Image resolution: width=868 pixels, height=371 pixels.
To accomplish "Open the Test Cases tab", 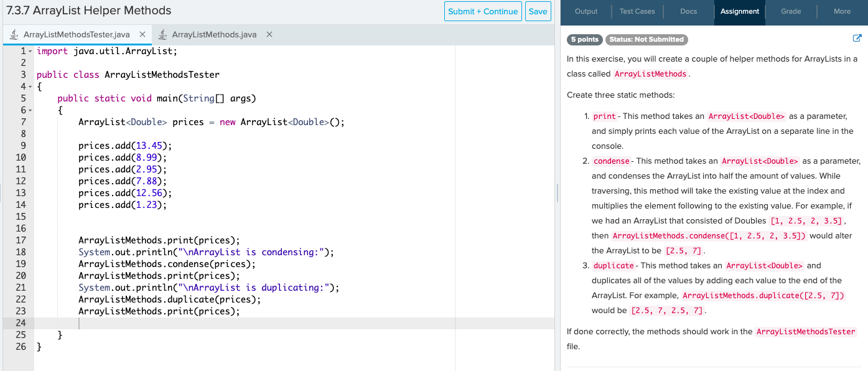I will [x=637, y=11].
